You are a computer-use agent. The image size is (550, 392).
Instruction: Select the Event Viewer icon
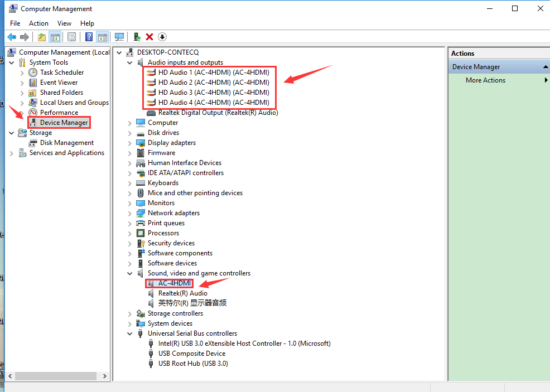(x=33, y=83)
